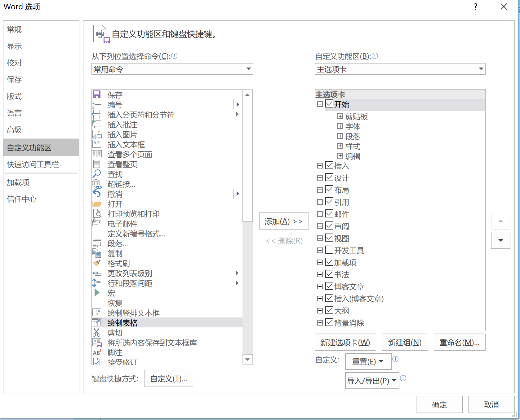Click the Copy (复制) icon
The image size is (520, 420).
[x=97, y=253]
